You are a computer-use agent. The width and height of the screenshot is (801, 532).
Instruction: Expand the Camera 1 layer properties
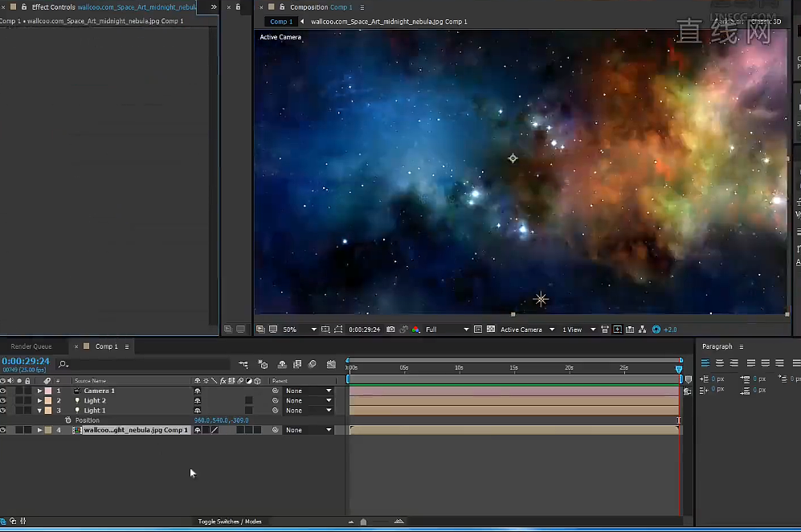[39, 391]
